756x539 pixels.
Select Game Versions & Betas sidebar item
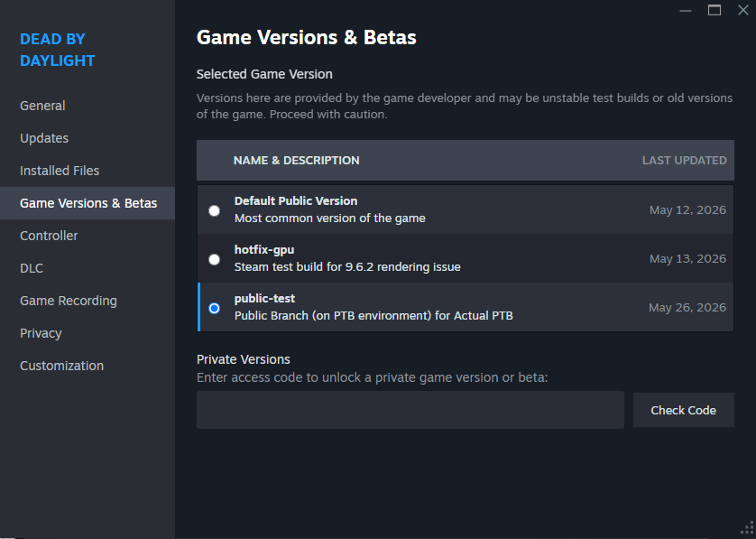pos(88,203)
